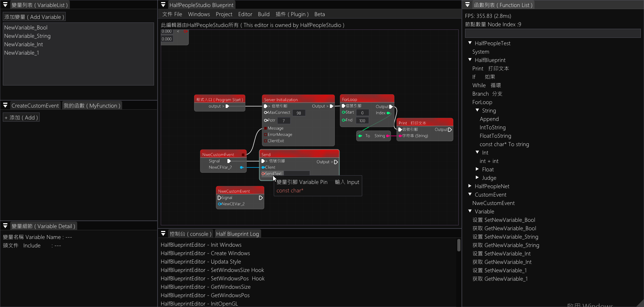
Task: Click Server Initialization input signal pin
Action: (266, 106)
